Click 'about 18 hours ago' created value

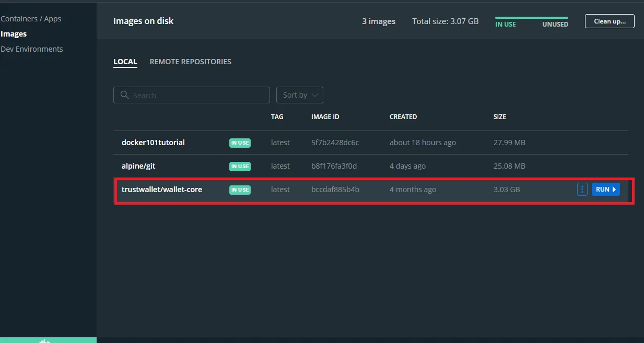coord(423,143)
